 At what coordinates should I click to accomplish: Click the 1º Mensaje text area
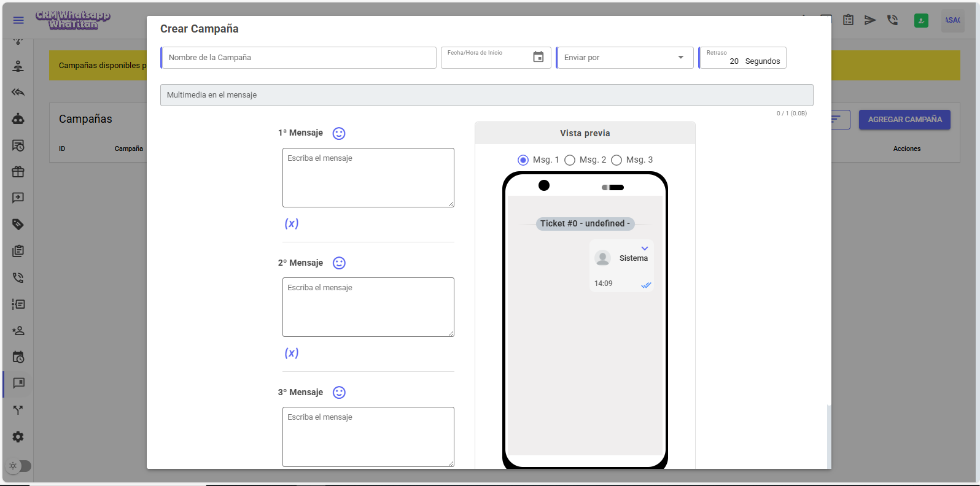pos(368,177)
